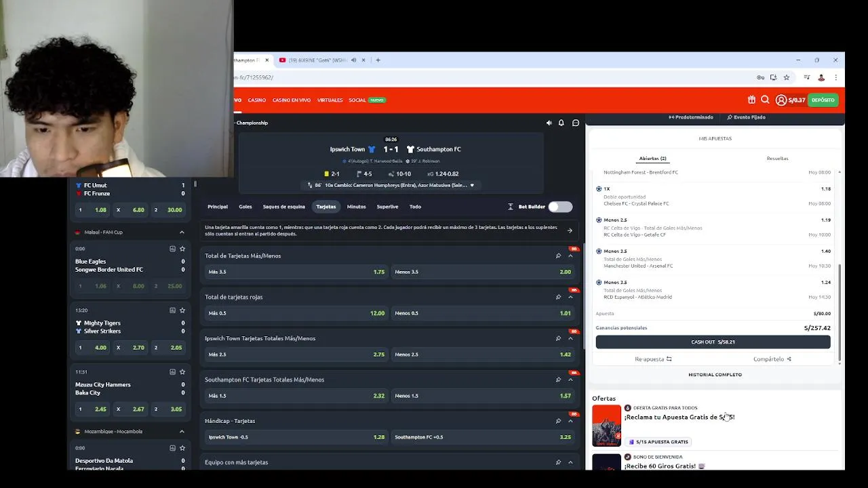Click the browser address bar URL

254,77
